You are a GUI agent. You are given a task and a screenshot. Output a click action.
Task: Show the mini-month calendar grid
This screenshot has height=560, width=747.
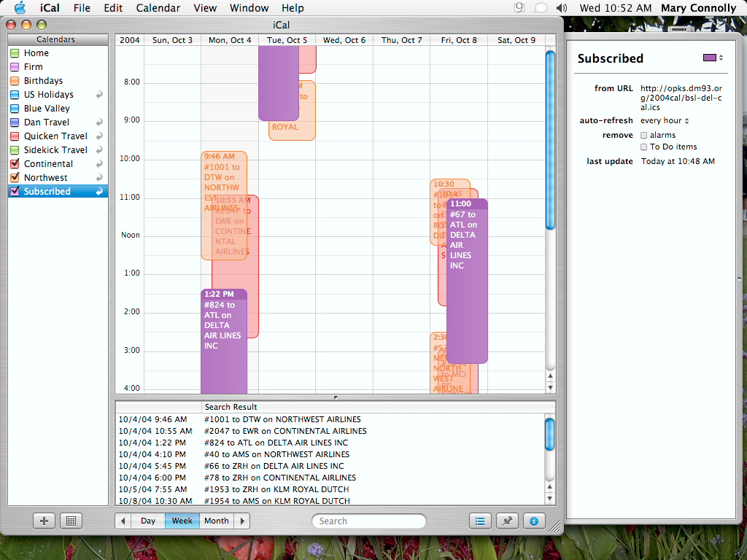[71, 521]
